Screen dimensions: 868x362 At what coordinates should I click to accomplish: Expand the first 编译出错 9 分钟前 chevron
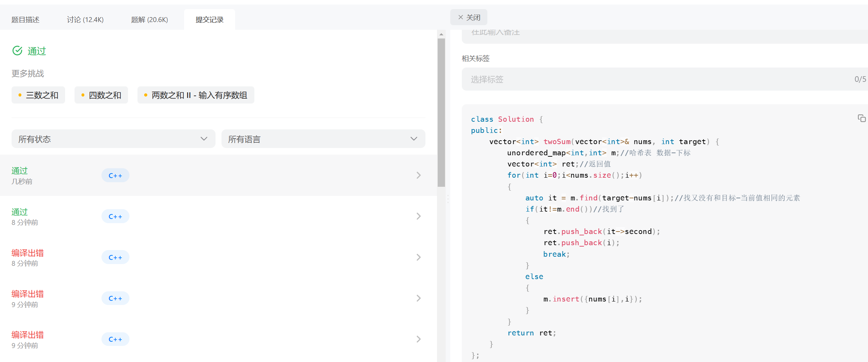pos(418,298)
